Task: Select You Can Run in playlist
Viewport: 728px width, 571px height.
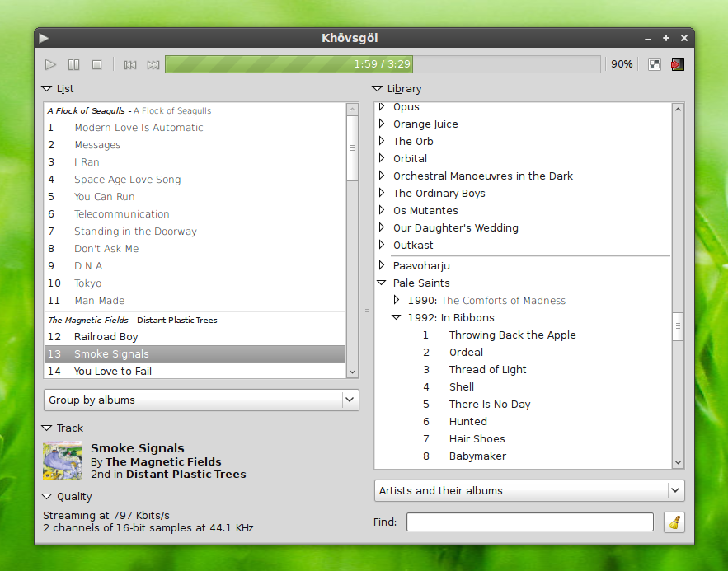Action: coord(195,197)
